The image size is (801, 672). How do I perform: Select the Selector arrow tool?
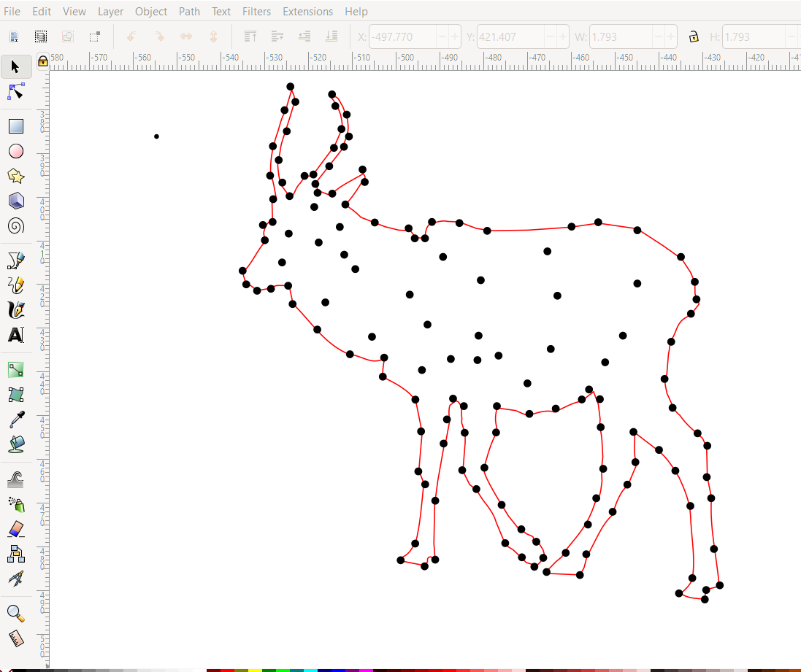pyautogui.click(x=15, y=66)
